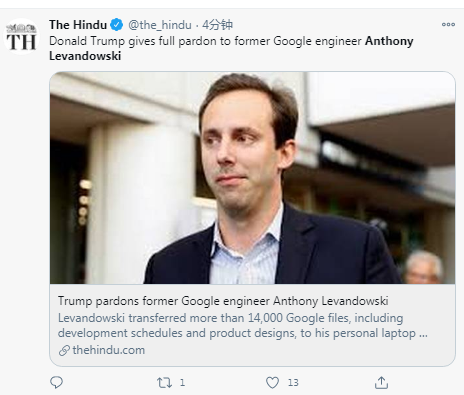Viewport: 464px width, 395px height.
Task: Open the three-dot more options menu
Action: [448, 24]
